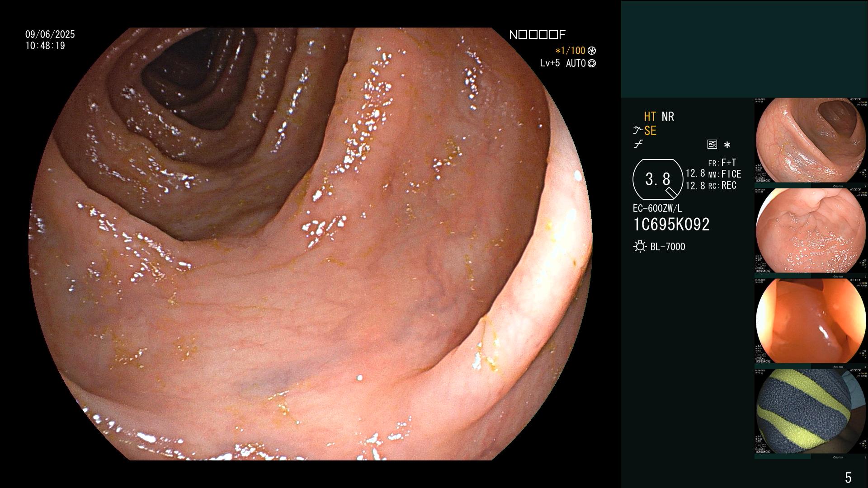The height and width of the screenshot is (488, 868).
Task: Open the fourth thumbnail with yellow striped fabric
Action: coord(811,412)
